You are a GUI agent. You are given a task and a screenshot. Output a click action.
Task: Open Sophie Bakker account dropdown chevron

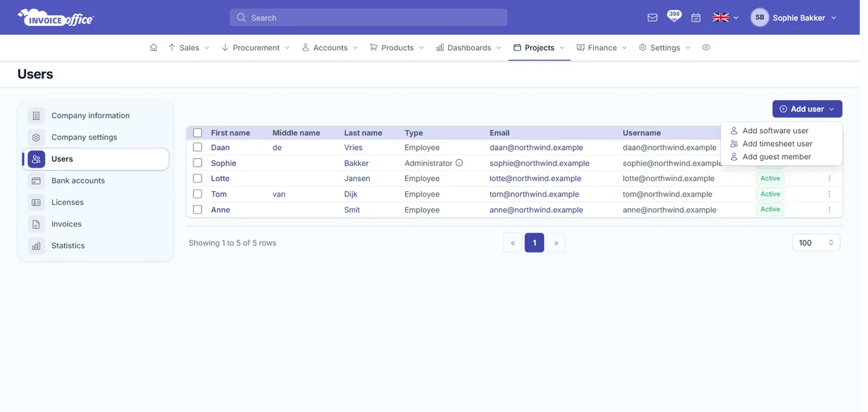tap(834, 18)
